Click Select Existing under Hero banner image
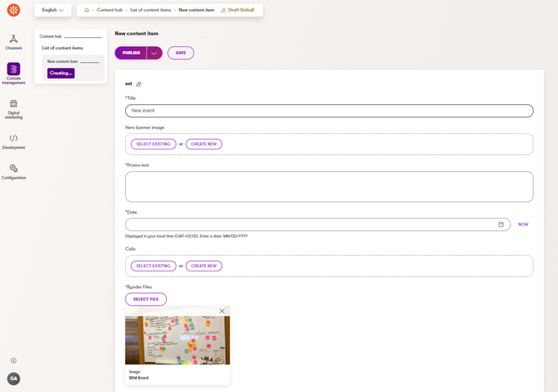The width and height of the screenshot is (558, 392). [x=153, y=144]
